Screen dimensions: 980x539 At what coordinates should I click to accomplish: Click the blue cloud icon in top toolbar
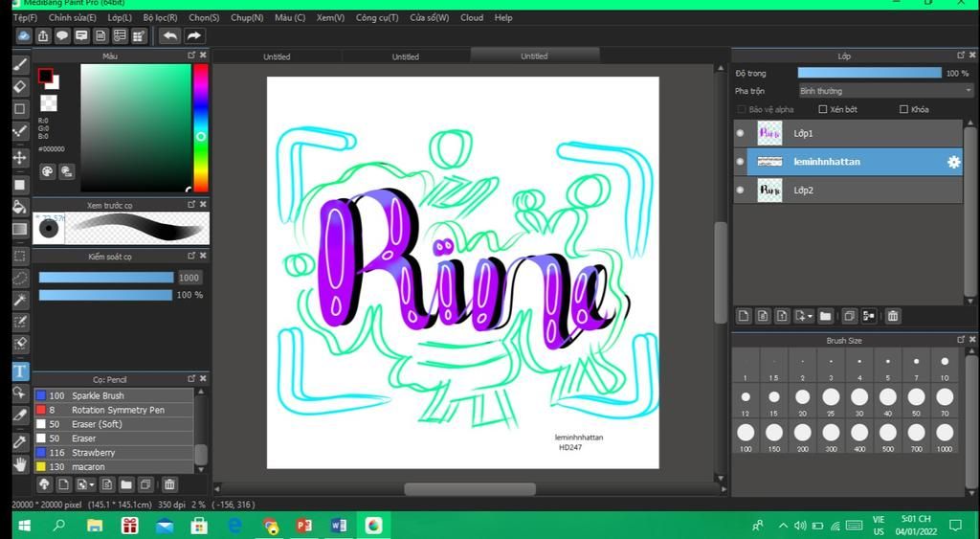pos(24,35)
